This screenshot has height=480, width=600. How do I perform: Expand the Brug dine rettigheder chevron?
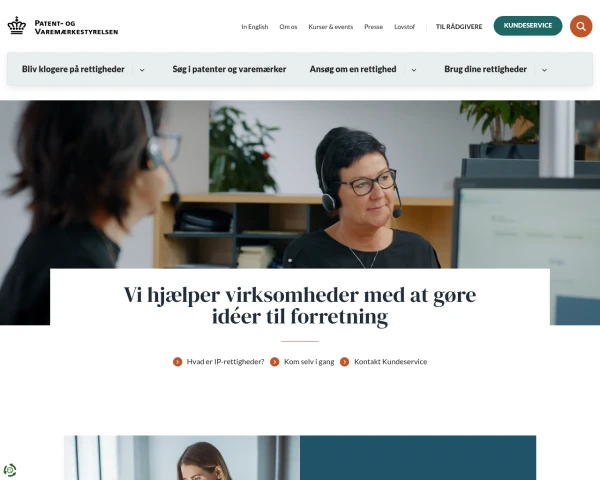[544, 70]
